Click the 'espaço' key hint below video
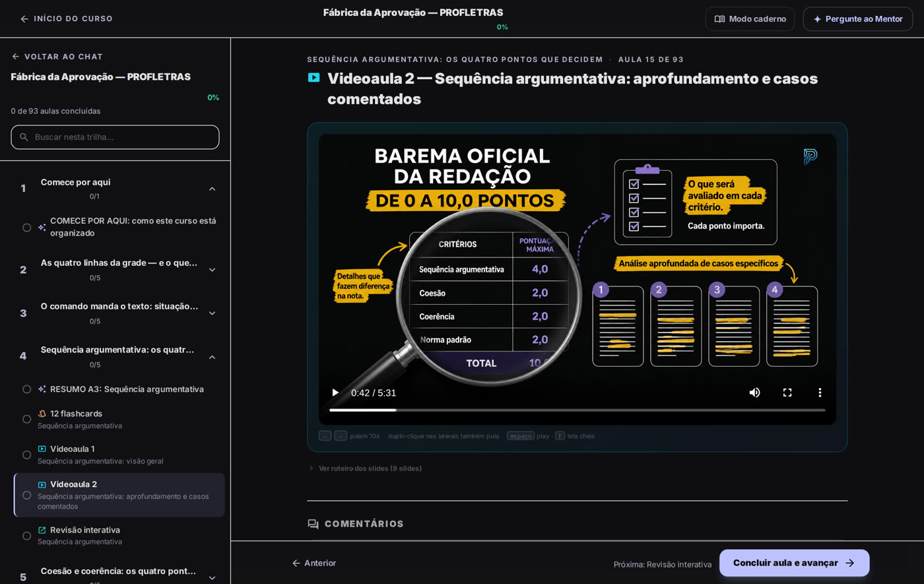Image resolution: width=924 pixels, height=584 pixels. coord(521,436)
